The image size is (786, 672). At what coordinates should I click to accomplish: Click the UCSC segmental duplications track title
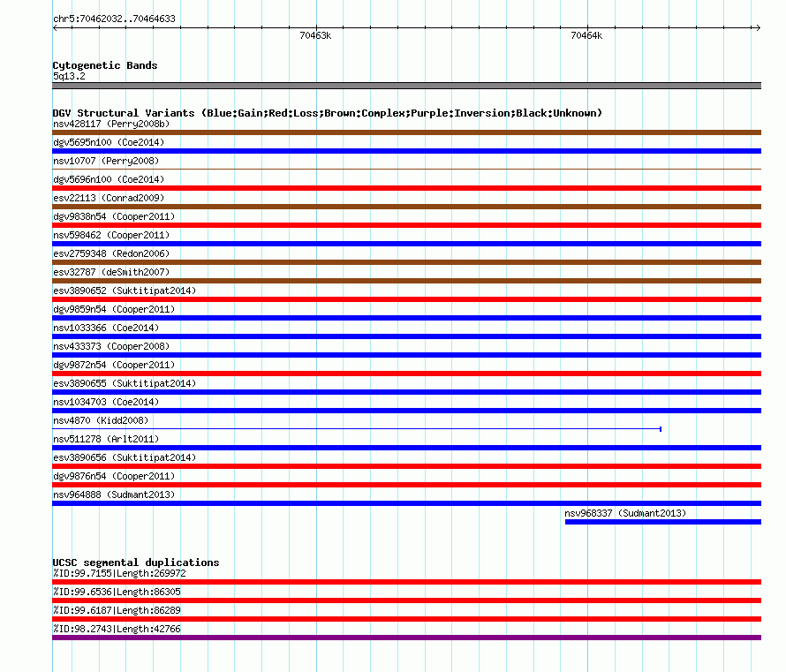136,563
